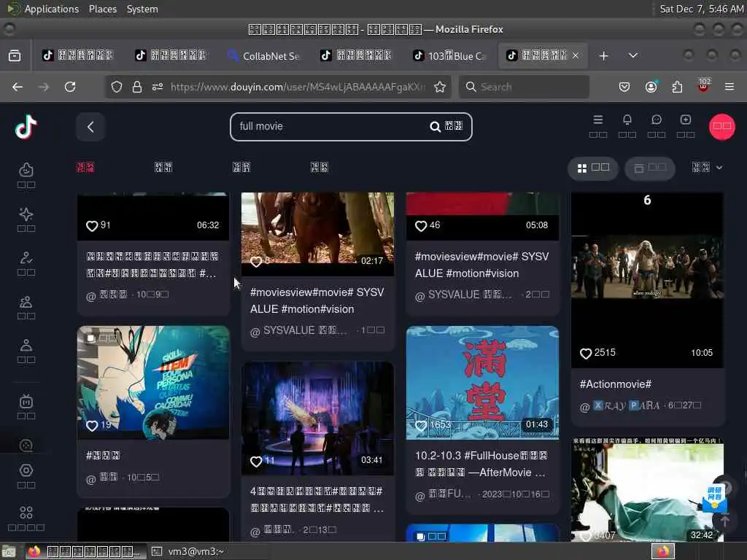
Task: Reload the page in Firefox
Action: pos(70,87)
